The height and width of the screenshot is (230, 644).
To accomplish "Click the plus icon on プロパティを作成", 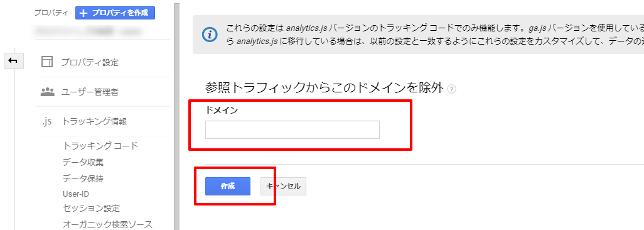I will 83,13.
